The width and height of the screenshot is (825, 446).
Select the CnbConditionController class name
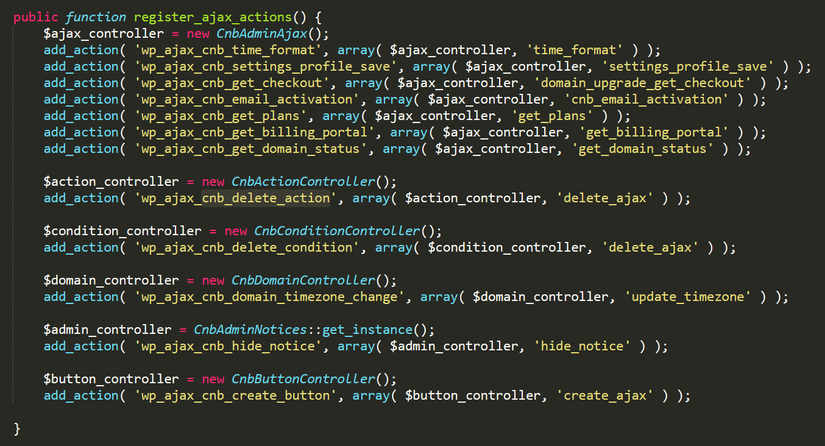click(x=337, y=231)
